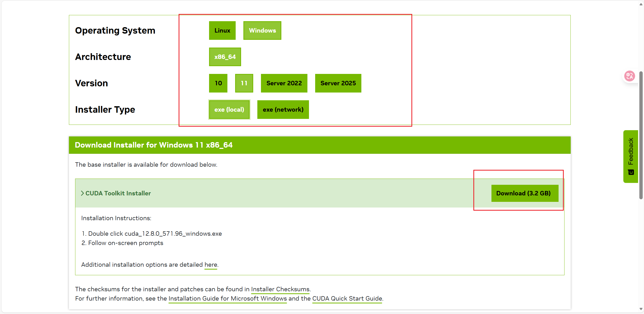Image resolution: width=644 pixels, height=314 pixels.
Task: Click the 'Operating System' label
Action: pos(115,30)
